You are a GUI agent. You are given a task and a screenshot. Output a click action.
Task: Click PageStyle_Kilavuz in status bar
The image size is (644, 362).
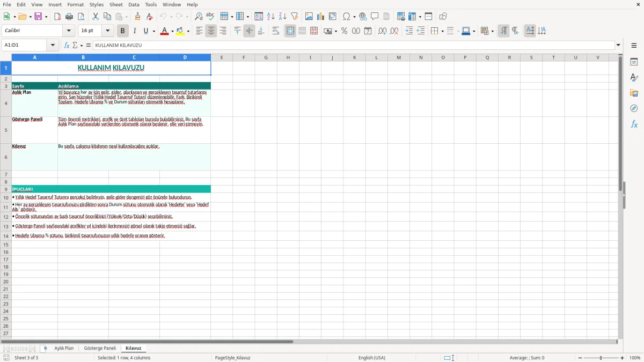[x=232, y=358]
